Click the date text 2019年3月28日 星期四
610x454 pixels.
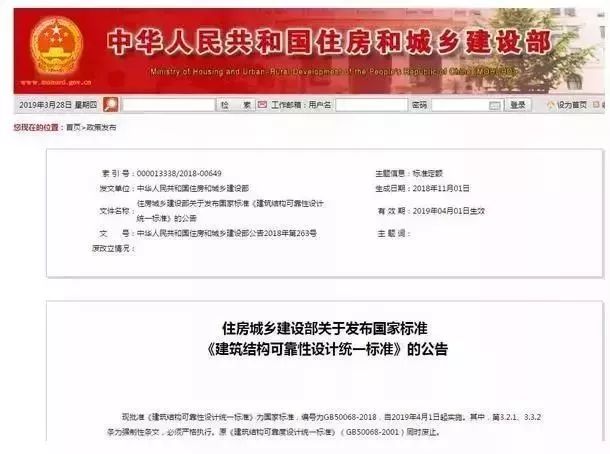coord(58,105)
